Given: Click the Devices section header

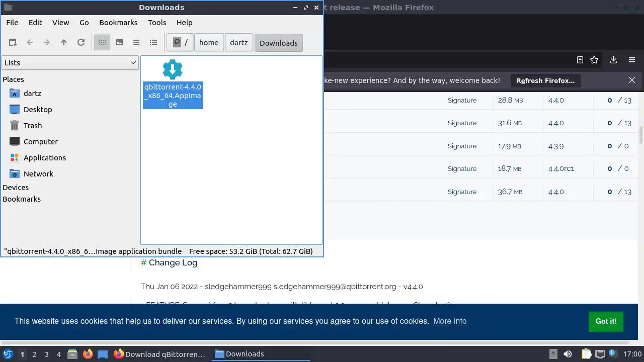Looking at the screenshot, I should (16, 188).
